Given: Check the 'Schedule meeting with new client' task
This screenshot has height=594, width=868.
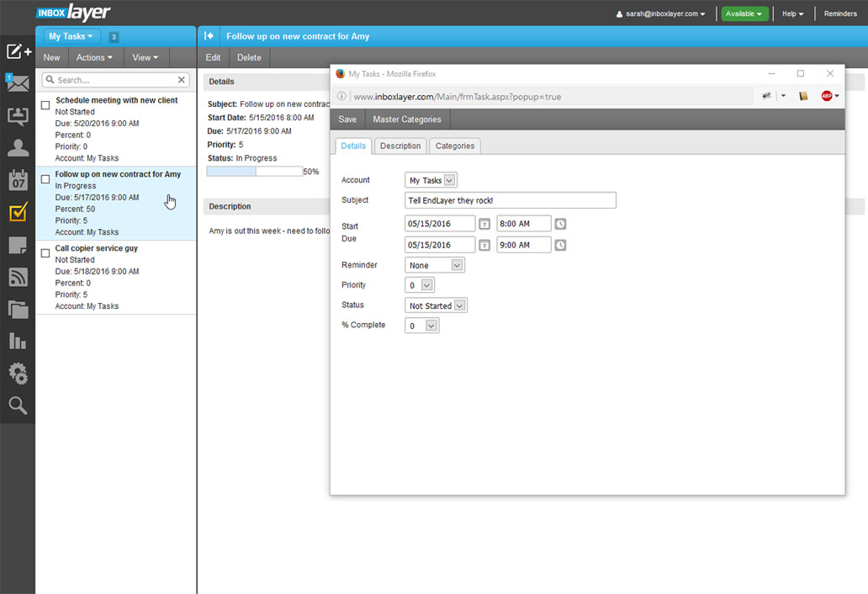Looking at the screenshot, I should 45,105.
